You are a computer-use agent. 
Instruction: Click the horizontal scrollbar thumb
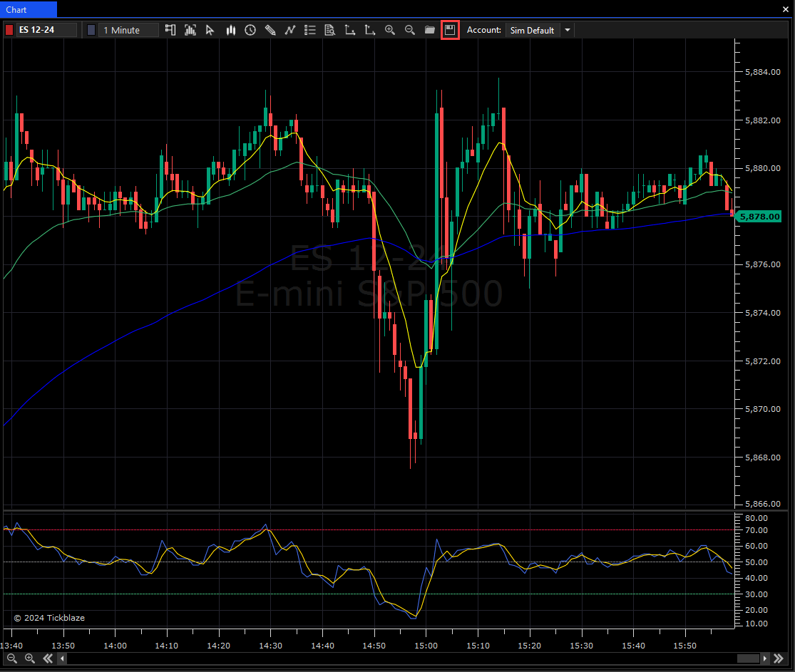tap(748, 658)
